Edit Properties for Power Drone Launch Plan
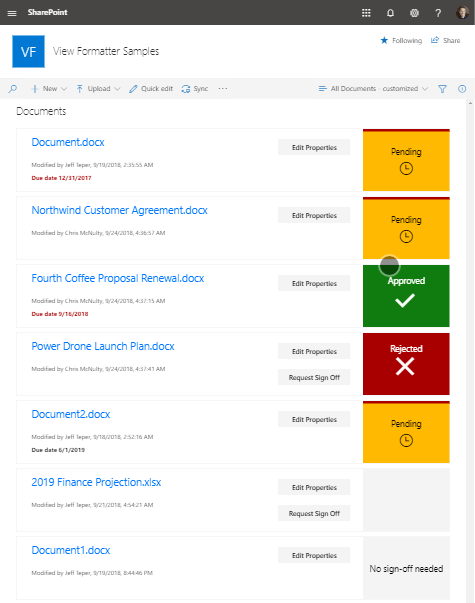This screenshot has width=475, height=603. click(314, 351)
